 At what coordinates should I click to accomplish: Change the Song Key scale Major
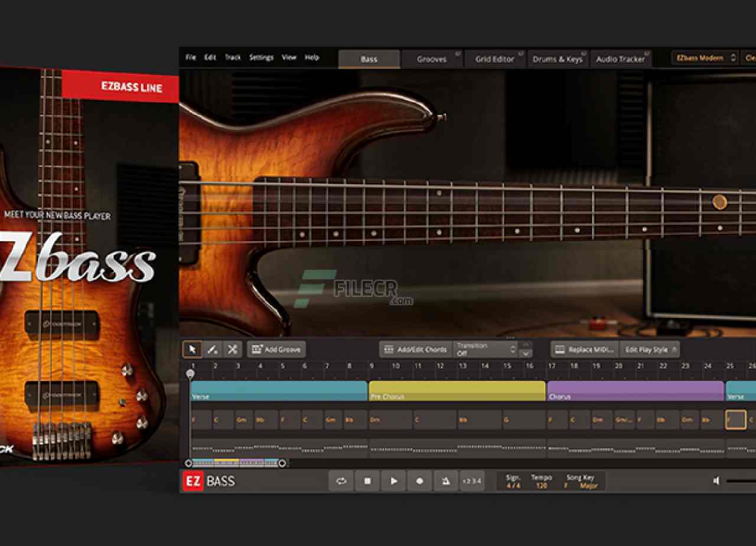coord(589,486)
